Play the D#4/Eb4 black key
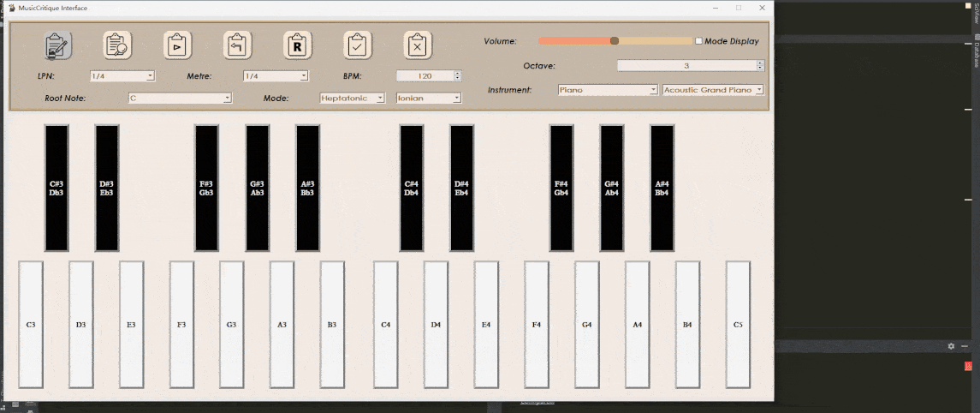This screenshot has width=980, height=413. click(x=462, y=189)
